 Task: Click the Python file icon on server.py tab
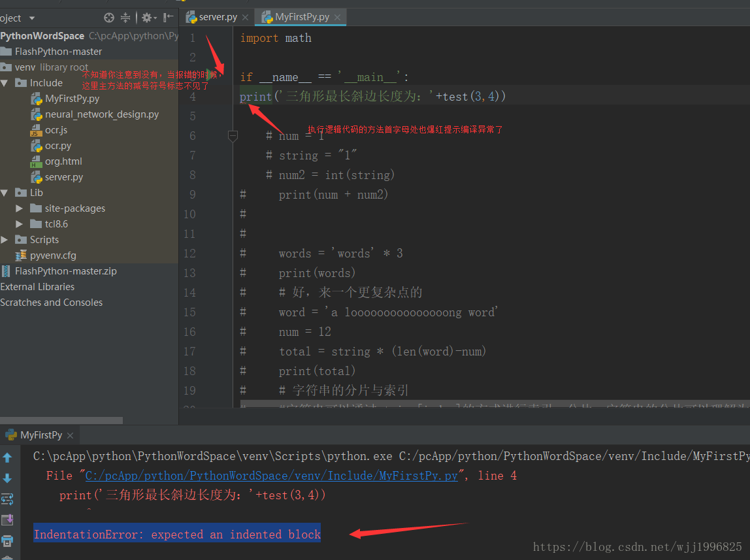[x=192, y=18]
